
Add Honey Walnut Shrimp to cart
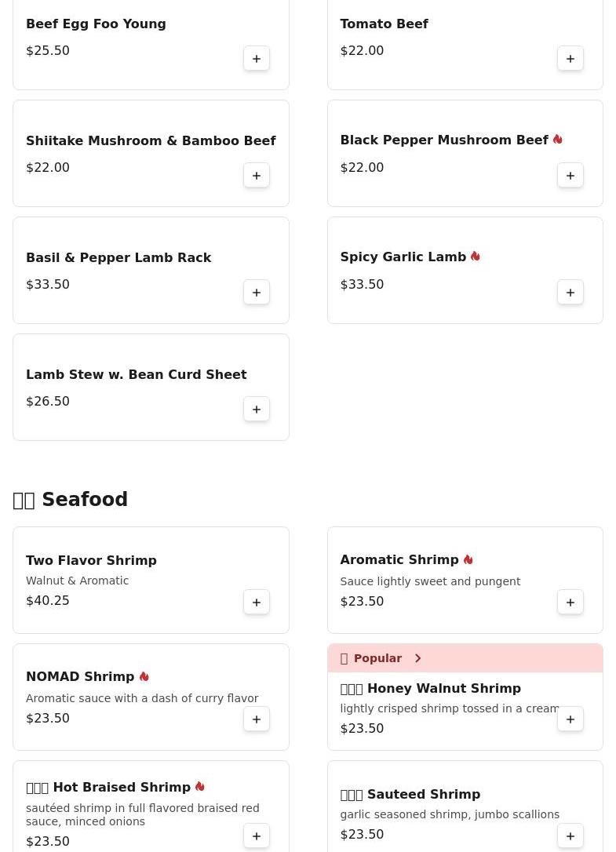(x=570, y=719)
